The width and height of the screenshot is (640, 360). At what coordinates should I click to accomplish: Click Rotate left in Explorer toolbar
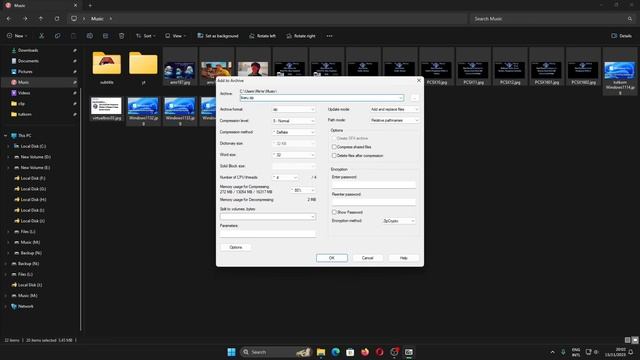click(262, 36)
